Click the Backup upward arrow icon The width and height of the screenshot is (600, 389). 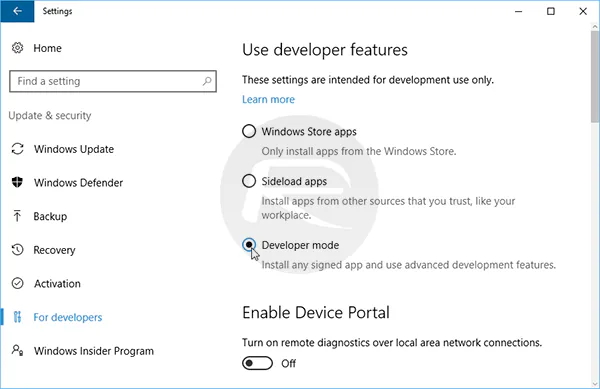click(17, 216)
